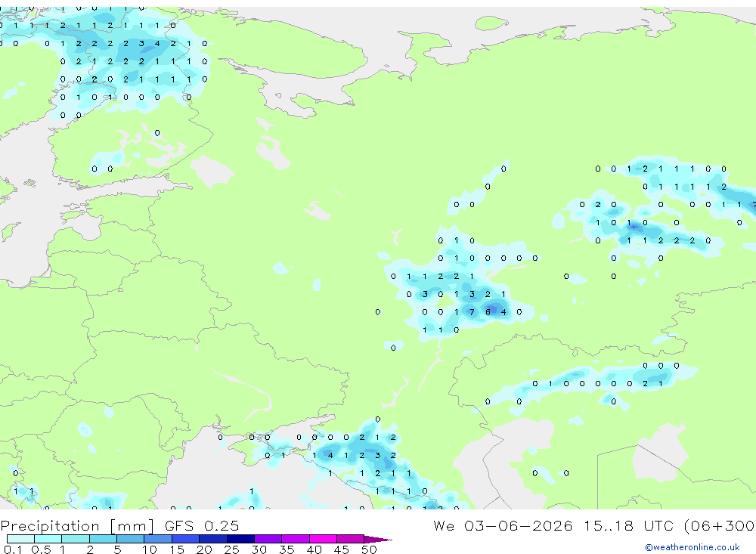The width and height of the screenshot is (756, 554).
Task: Click the '7' value beside the '6' on map
Action: tap(472, 312)
